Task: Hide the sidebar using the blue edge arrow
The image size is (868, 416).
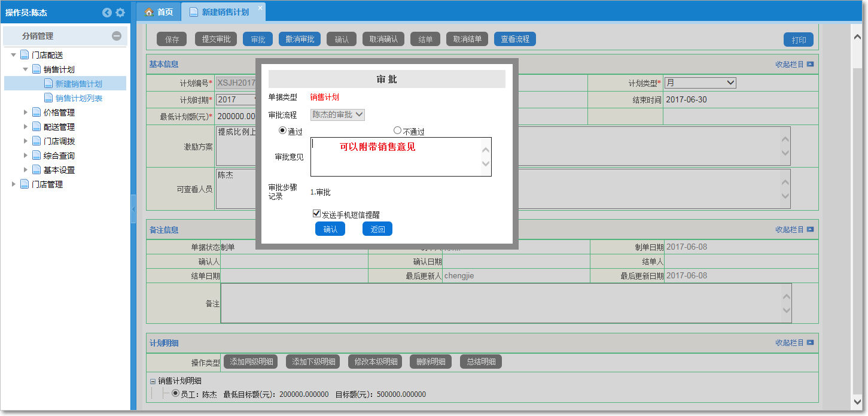Action: (133, 209)
